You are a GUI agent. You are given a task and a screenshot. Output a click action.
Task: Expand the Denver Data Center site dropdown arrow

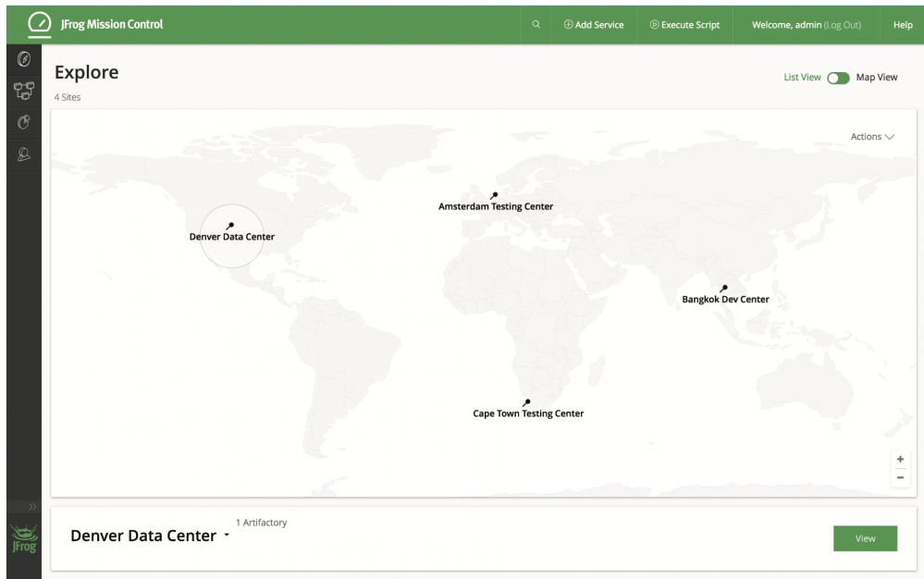(227, 535)
